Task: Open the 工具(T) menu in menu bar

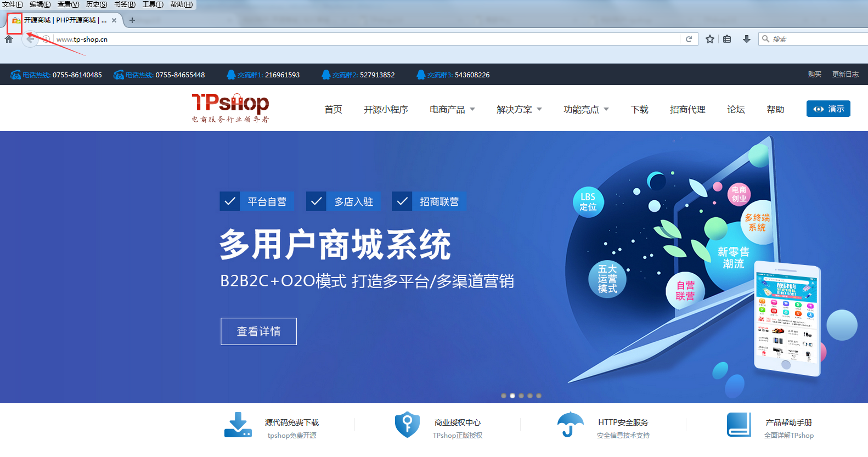Action: (x=153, y=4)
